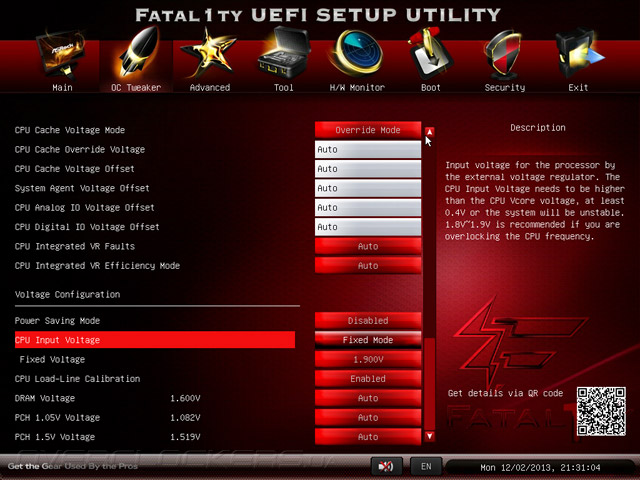Open the Exit door icon
640x480 pixels.
tap(578, 54)
